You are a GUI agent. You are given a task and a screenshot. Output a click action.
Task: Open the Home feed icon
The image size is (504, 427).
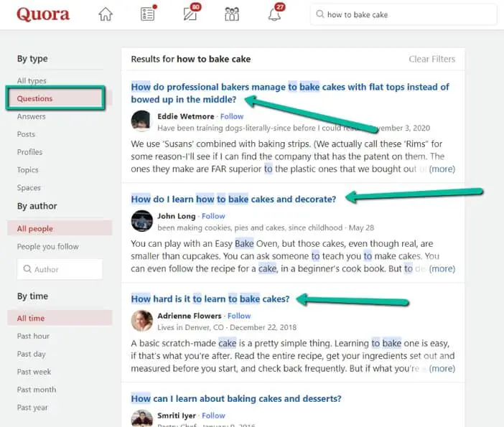tap(106, 14)
